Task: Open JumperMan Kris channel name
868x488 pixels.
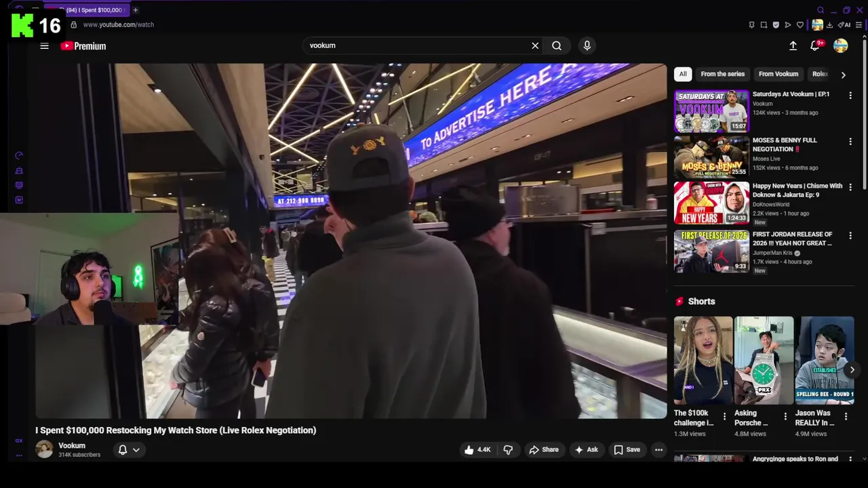Action: [772, 253]
